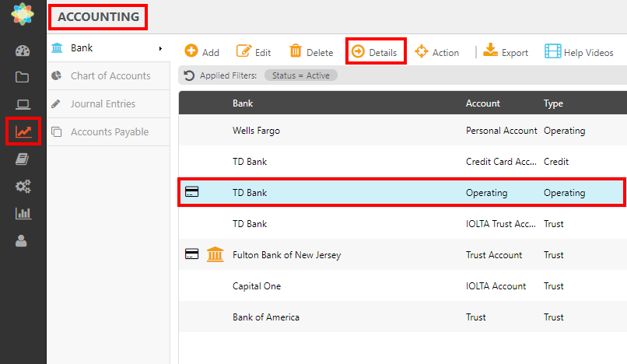This screenshot has height=364, width=627.
Task: Click the Credit type cell
Action: (556, 162)
